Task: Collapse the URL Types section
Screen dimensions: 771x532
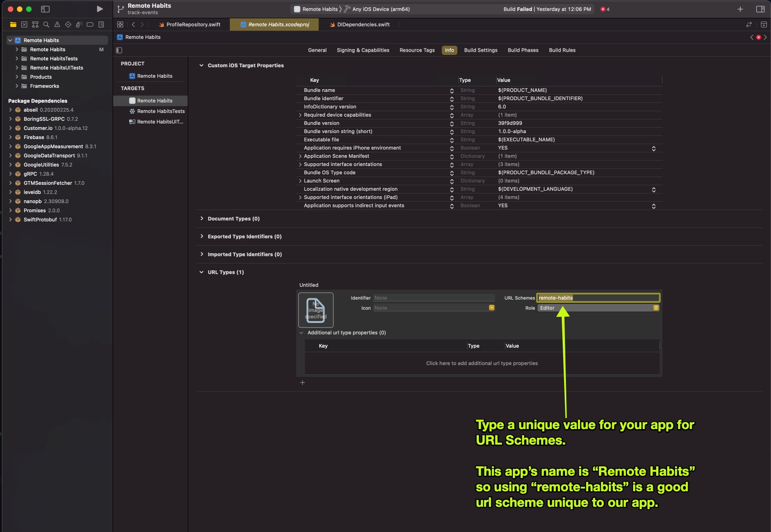Action: coord(201,272)
